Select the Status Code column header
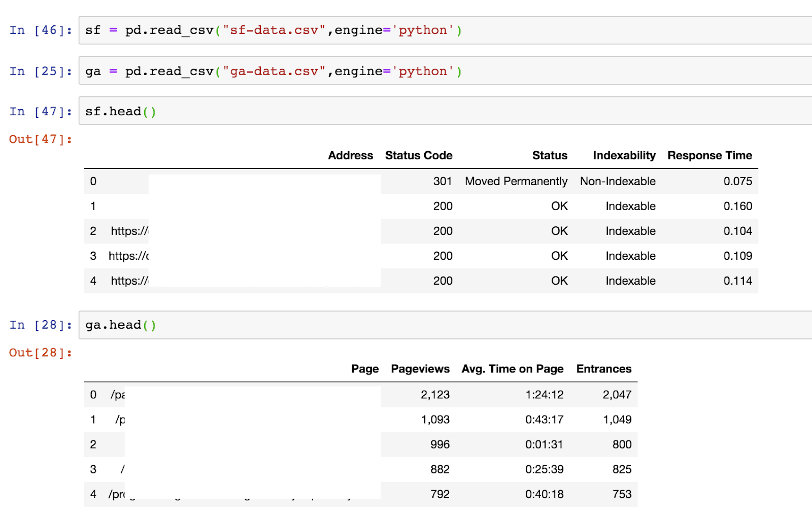Viewport: 812px width, 513px height. [419, 156]
